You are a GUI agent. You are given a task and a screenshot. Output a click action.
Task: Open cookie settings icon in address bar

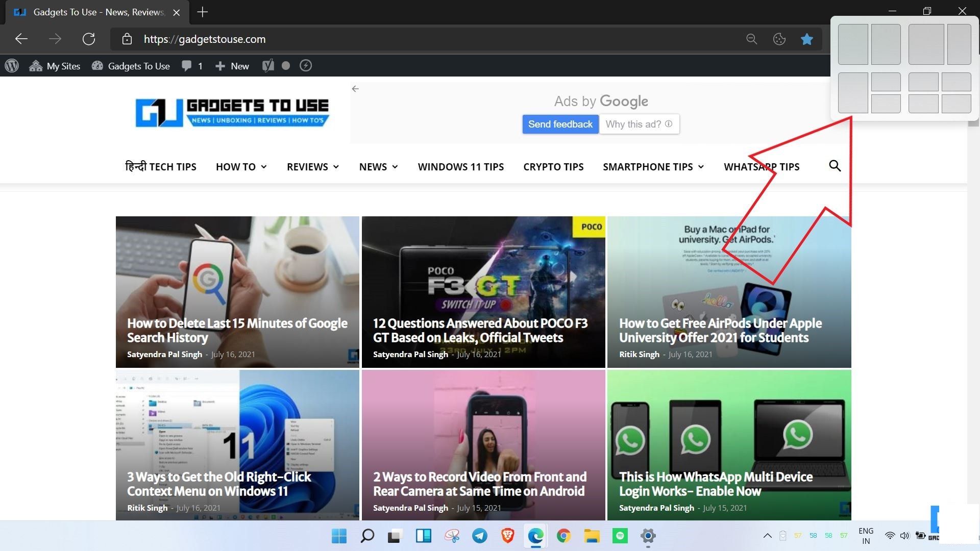779,39
